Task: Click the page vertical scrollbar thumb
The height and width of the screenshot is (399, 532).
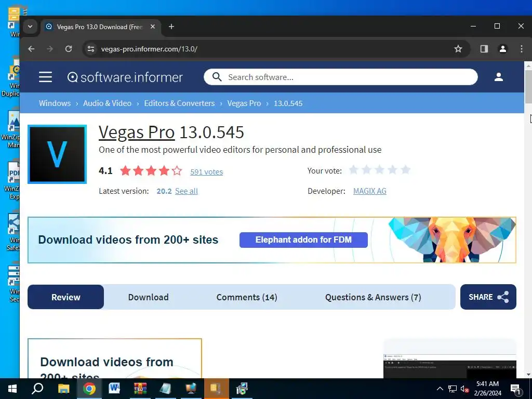Action: point(528,87)
